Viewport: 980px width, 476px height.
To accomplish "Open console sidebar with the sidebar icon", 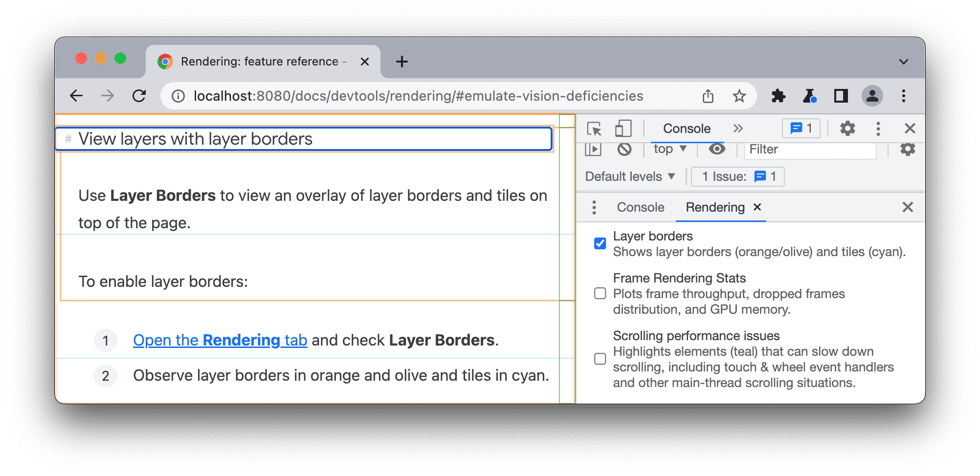I will point(593,149).
